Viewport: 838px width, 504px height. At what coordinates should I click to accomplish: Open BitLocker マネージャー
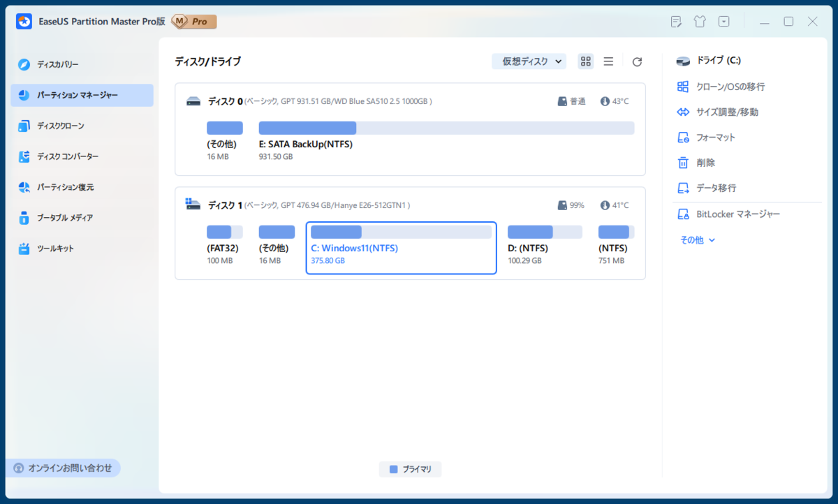[x=738, y=214]
